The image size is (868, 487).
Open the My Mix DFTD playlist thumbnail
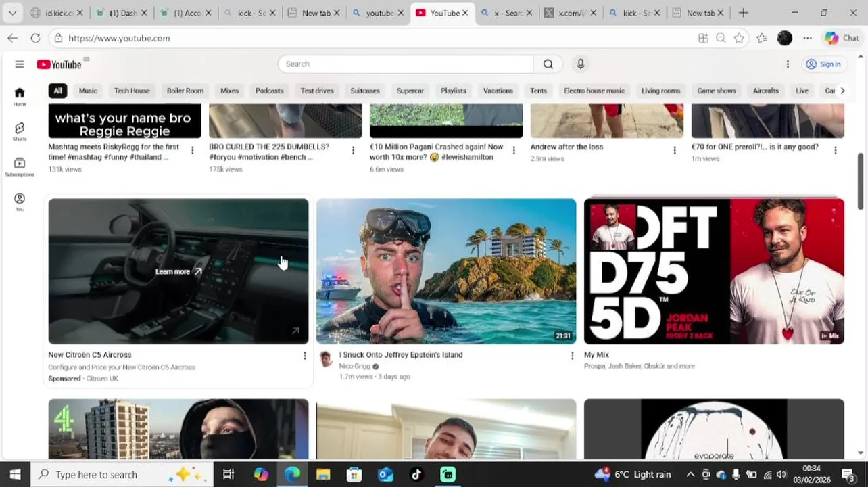tap(714, 271)
